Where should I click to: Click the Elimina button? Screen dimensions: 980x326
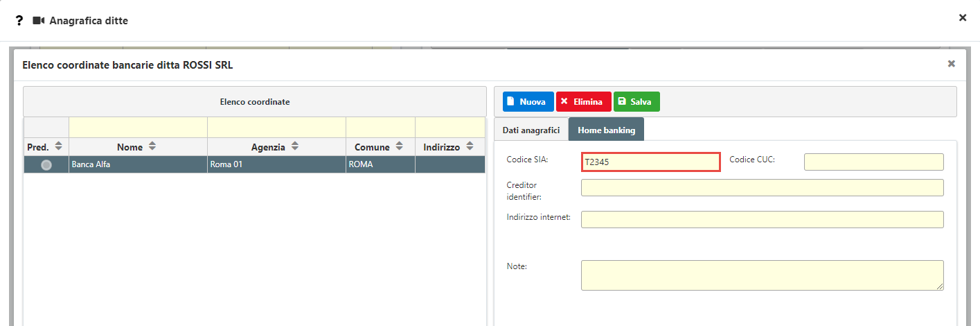point(584,101)
